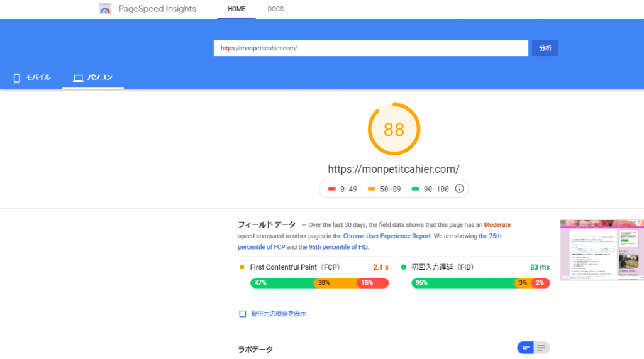Click the URL input field
The image size is (644, 359).
coord(371,48)
